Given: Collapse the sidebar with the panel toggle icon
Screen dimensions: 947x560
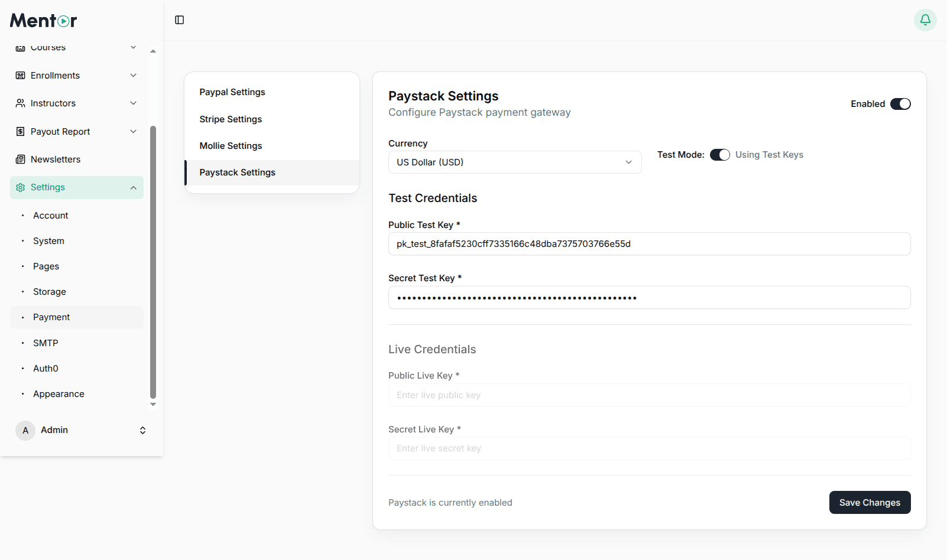Looking at the screenshot, I should tap(179, 19).
